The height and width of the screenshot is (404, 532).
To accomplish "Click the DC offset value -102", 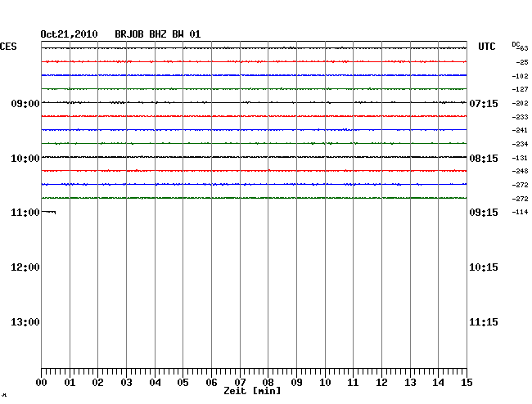I will (520, 76).
